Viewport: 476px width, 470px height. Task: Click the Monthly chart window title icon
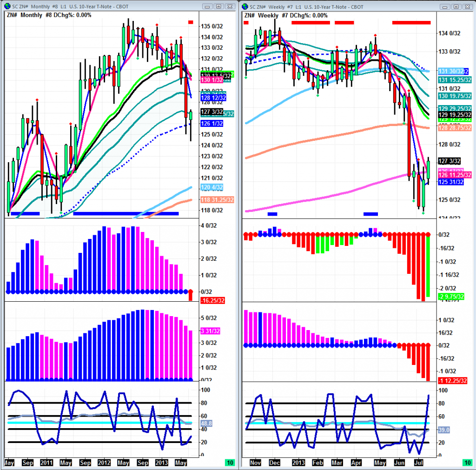tap(7, 7)
